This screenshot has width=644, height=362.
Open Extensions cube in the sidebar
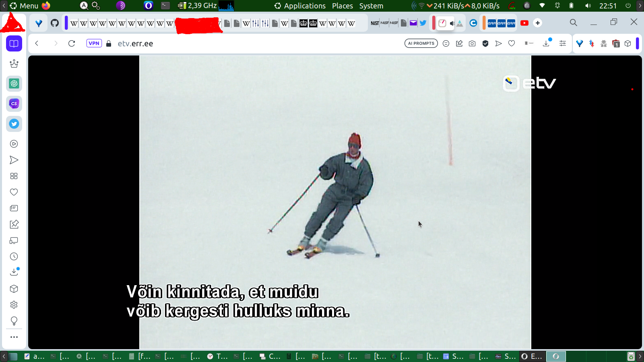coord(14,289)
